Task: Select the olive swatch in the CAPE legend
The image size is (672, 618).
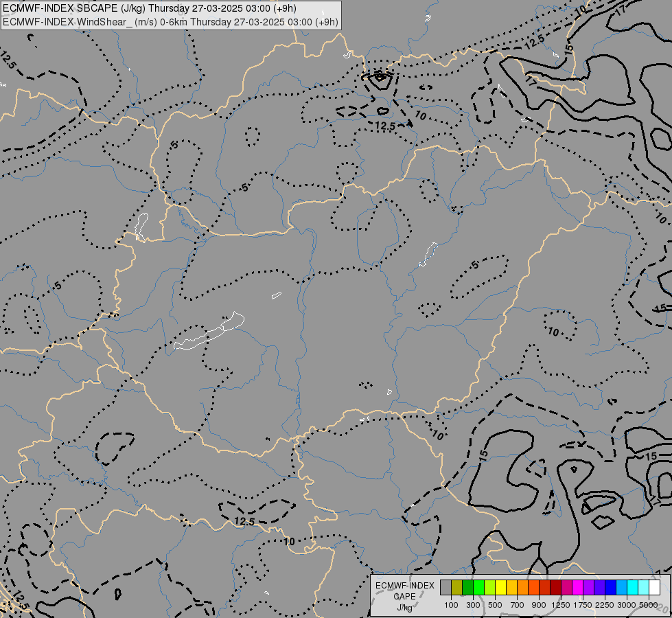Action: 457,587
